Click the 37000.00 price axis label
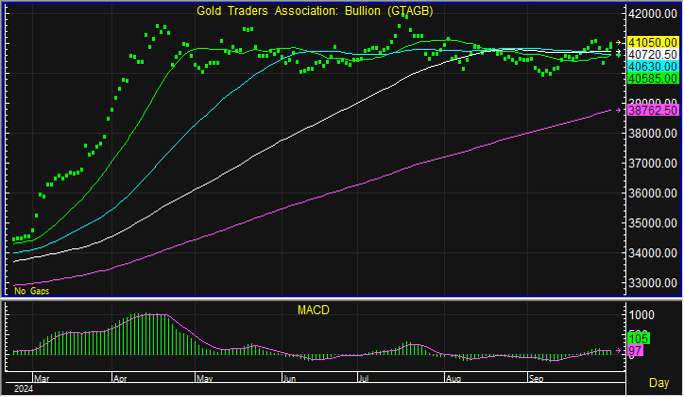The width and height of the screenshot is (684, 397). point(653,164)
